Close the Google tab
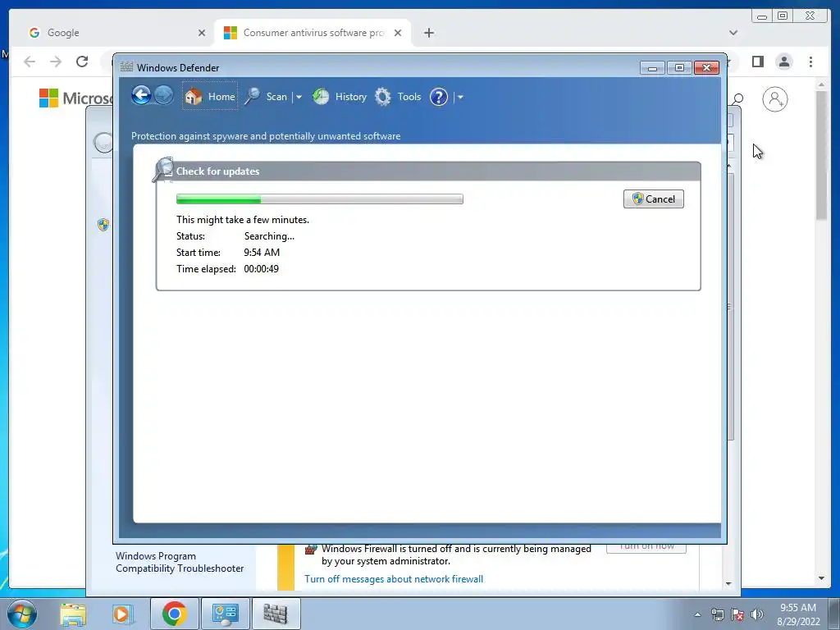 [202, 33]
